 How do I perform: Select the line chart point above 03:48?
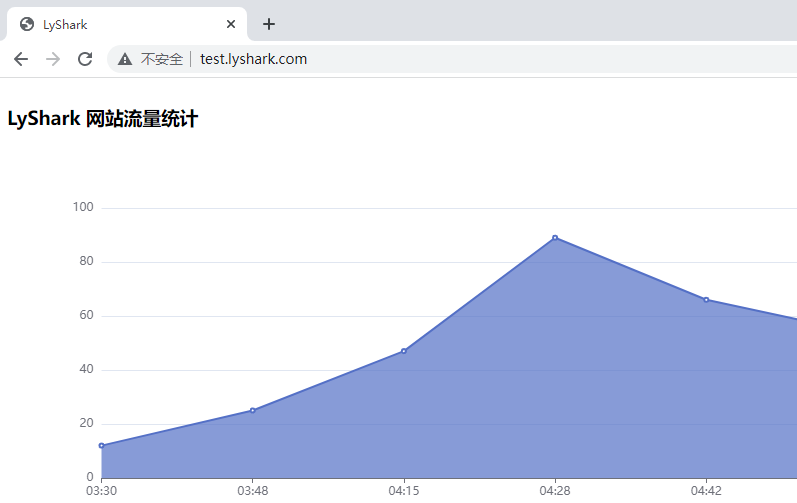252,410
